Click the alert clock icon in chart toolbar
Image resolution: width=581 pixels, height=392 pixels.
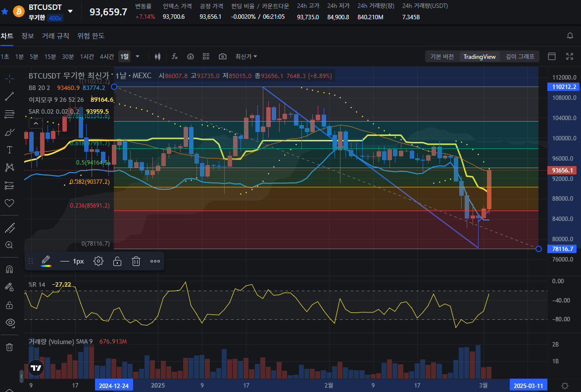point(191,57)
